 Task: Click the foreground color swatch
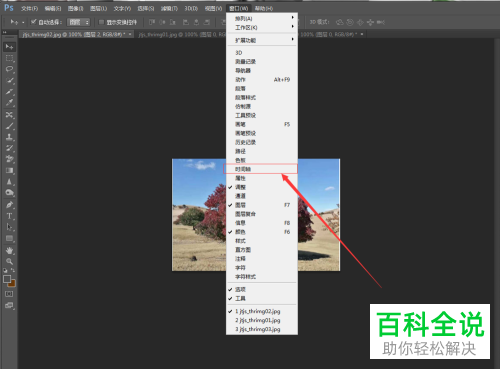coord(7,279)
